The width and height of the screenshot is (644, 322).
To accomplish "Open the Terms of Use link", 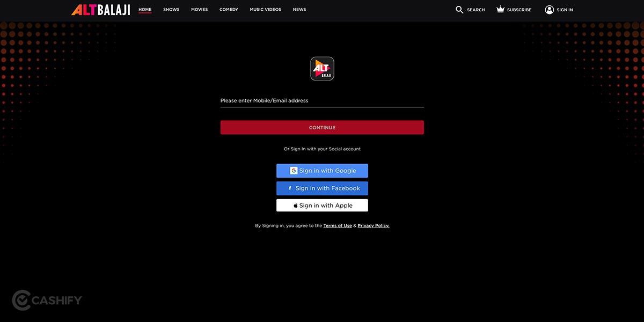I will 338,225.
